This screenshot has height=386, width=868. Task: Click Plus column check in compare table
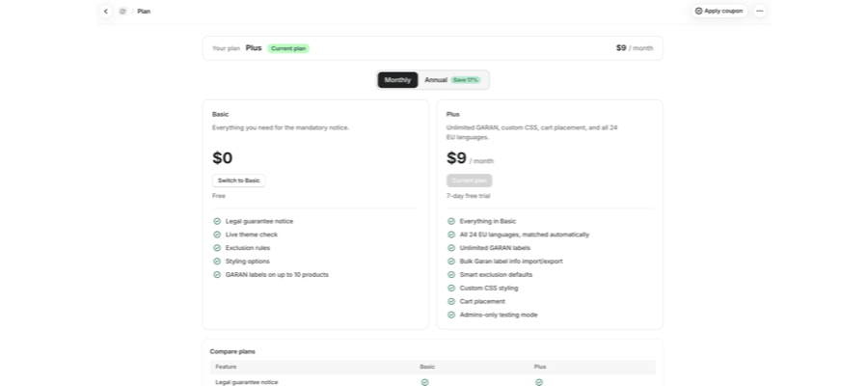tap(539, 382)
